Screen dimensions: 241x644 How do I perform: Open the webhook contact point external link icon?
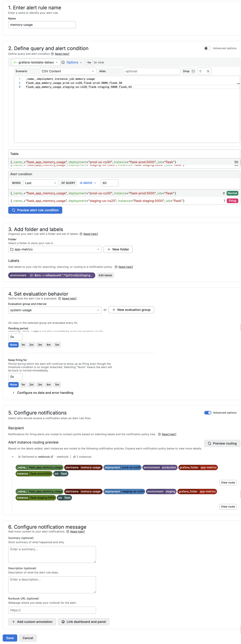(52, 457)
